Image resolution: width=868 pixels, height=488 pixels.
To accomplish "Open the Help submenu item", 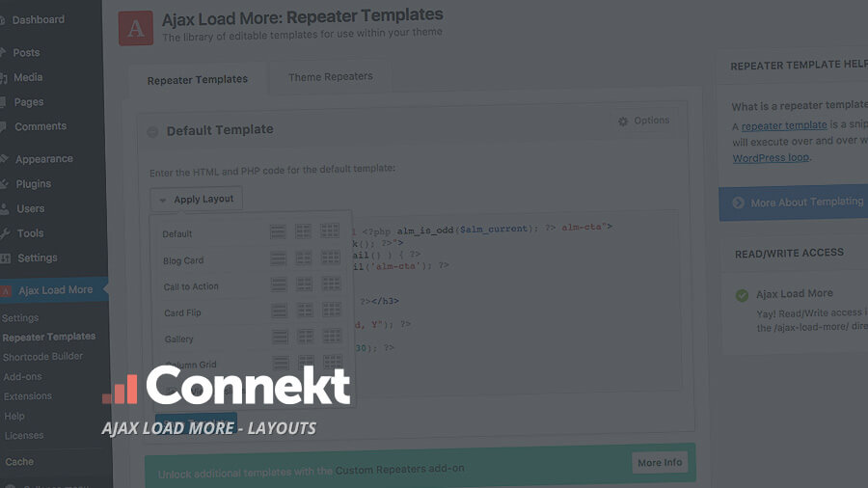I will [14, 416].
